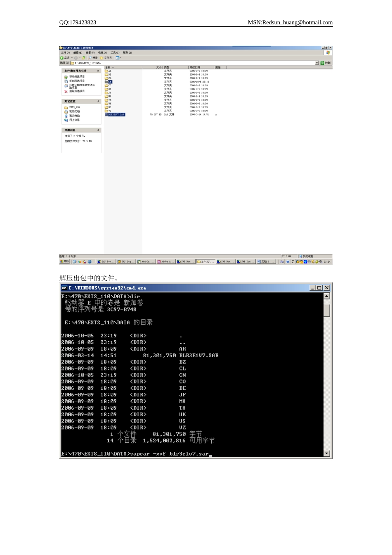Image resolution: width=392 pixels, height=555 pixels.
Task: Collapse the Other Places (其它位置) panel
Action: click(98, 101)
